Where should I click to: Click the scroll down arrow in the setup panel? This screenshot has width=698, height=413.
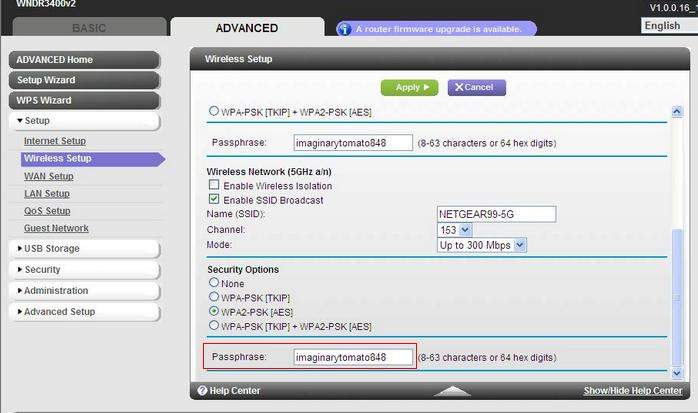[x=677, y=373]
